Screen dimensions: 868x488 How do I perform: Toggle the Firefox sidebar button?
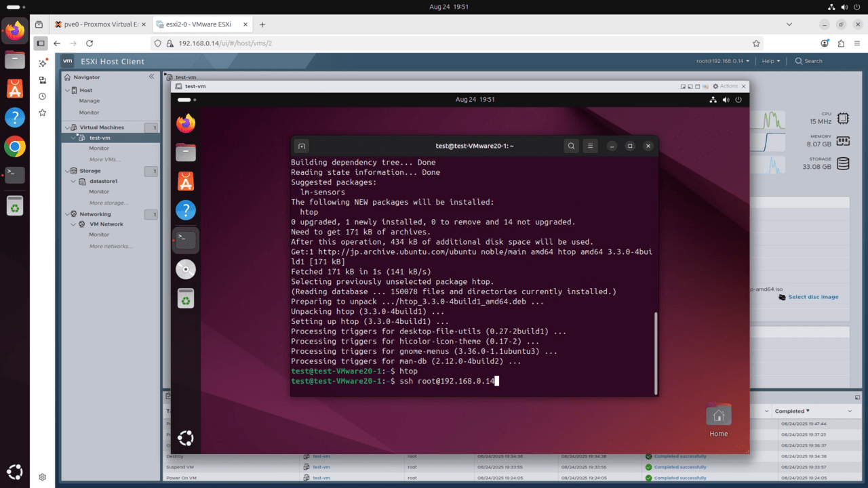point(41,43)
